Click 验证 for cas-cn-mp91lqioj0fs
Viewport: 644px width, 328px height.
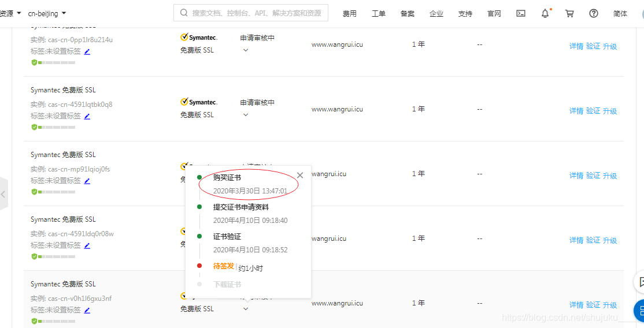[593, 176]
